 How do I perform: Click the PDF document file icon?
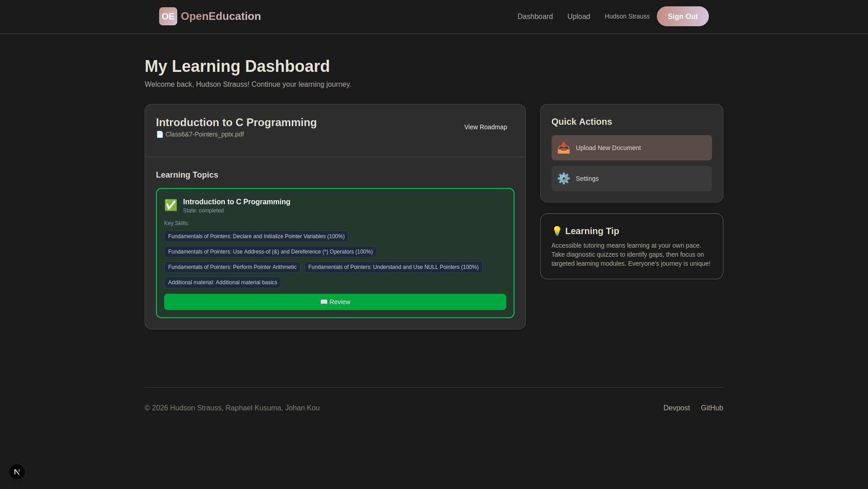pos(160,135)
